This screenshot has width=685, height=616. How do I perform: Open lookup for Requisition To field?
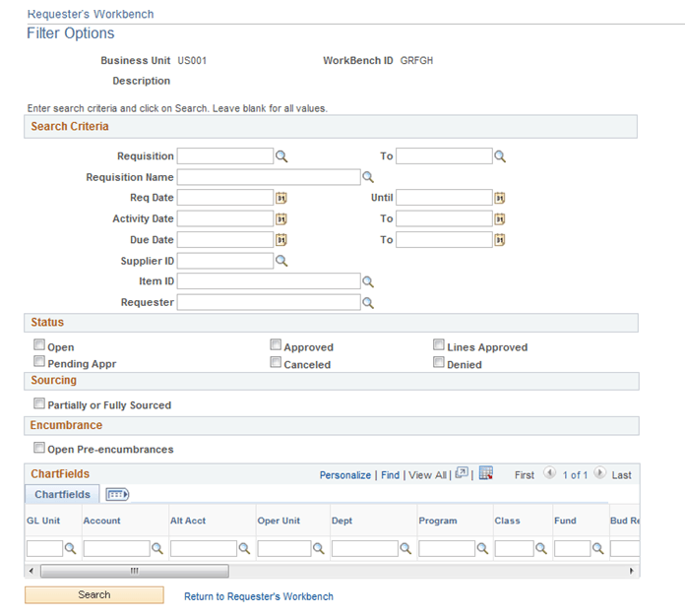[500, 156]
